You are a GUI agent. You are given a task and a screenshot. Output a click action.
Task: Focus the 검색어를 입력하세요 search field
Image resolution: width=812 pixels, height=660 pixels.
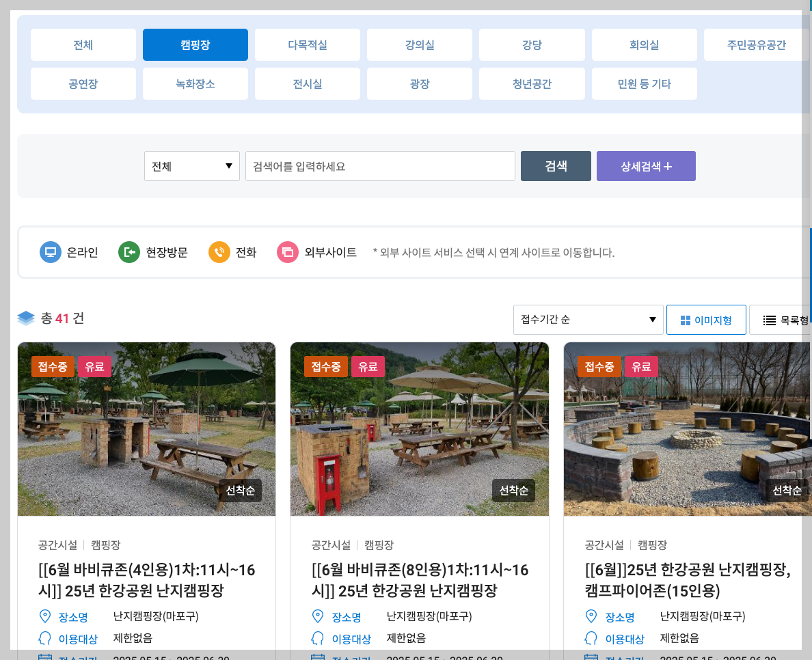[x=380, y=166]
